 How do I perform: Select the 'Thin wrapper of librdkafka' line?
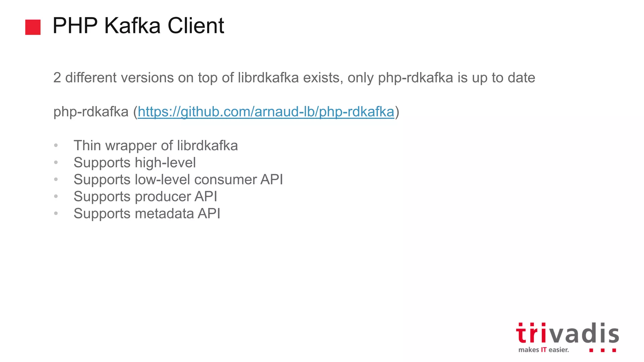click(x=156, y=145)
